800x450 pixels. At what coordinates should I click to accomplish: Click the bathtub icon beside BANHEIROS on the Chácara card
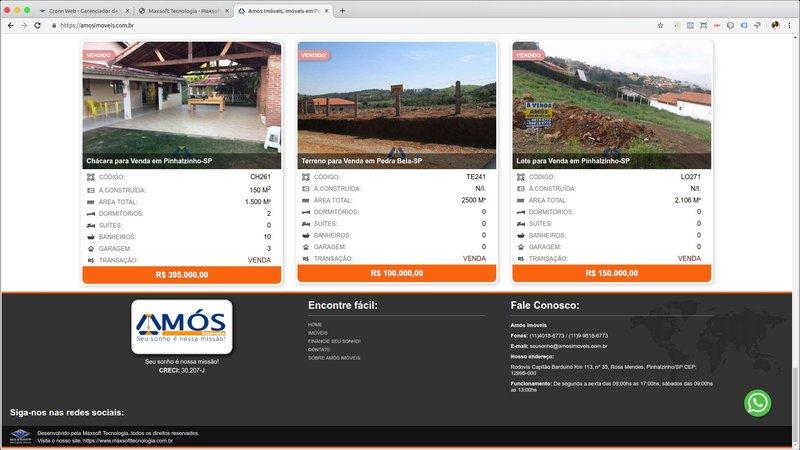tap(91, 237)
